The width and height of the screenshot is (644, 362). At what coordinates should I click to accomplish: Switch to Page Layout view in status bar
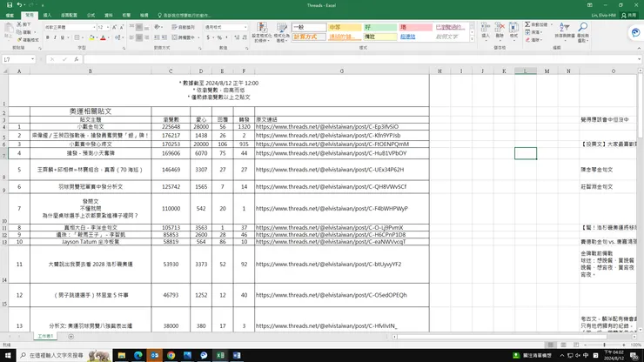pos(564,345)
